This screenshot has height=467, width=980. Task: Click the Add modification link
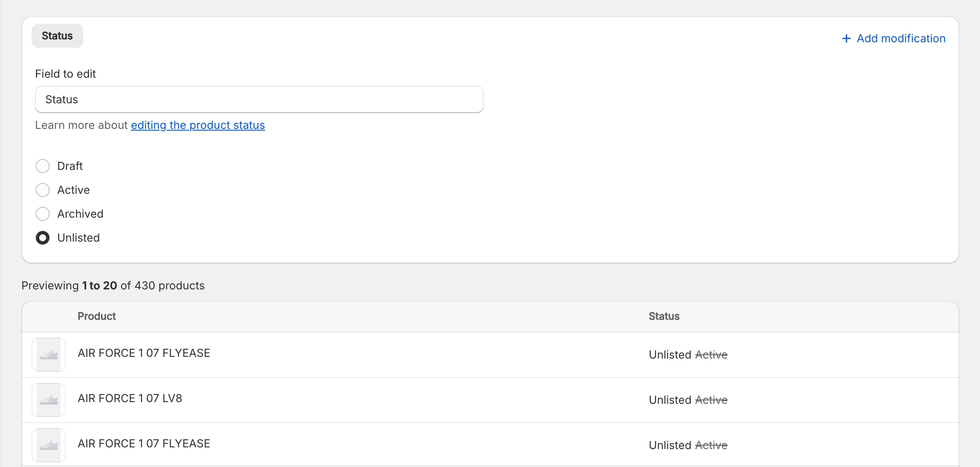coord(901,38)
